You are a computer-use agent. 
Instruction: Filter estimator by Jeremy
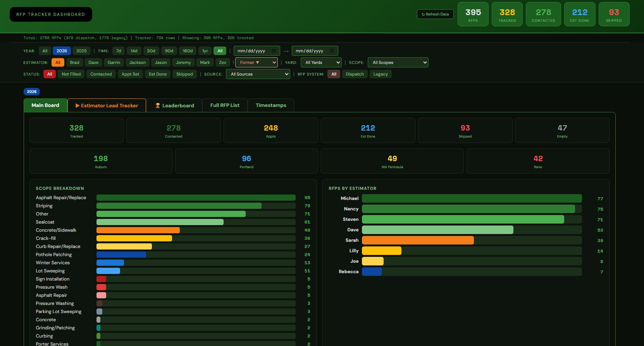(x=183, y=62)
